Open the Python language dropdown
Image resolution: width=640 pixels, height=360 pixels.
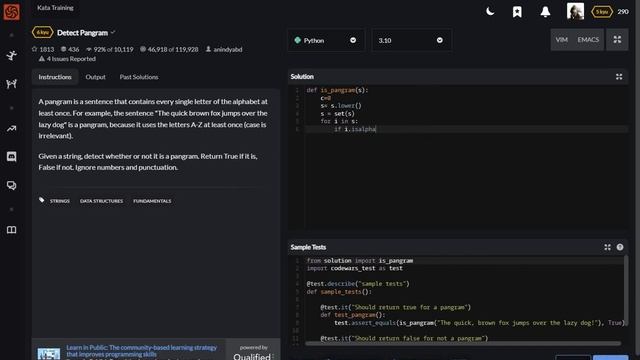coord(326,40)
